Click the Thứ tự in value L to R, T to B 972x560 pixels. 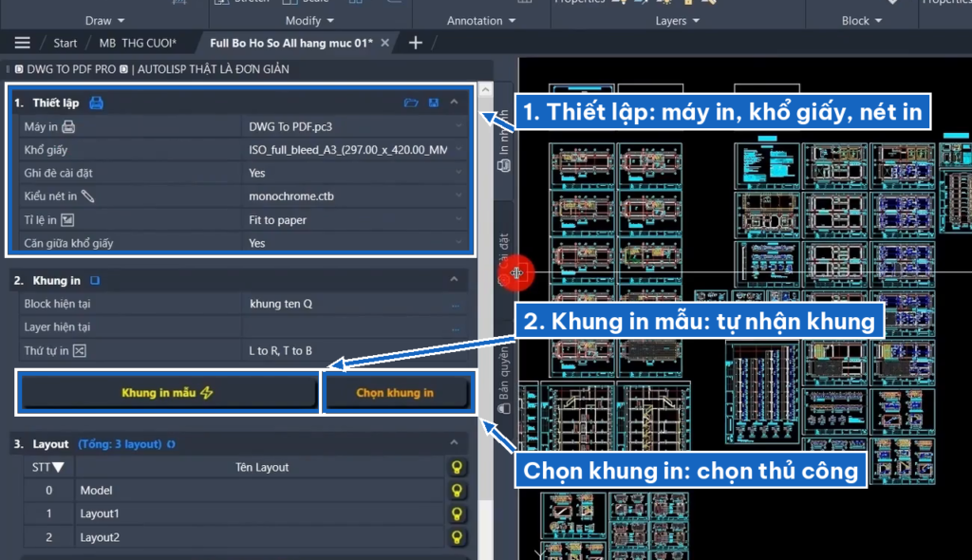(280, 350)
